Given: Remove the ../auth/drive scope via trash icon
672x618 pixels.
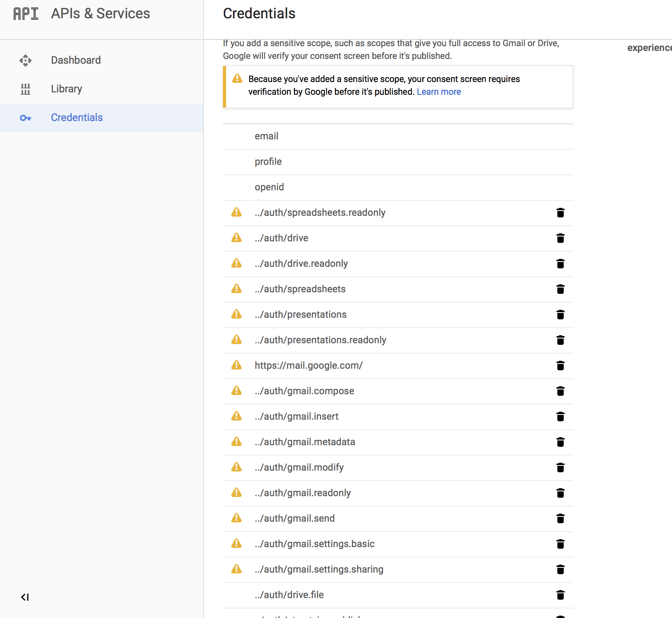Looking at the screenshot, I should coord(560,238).
